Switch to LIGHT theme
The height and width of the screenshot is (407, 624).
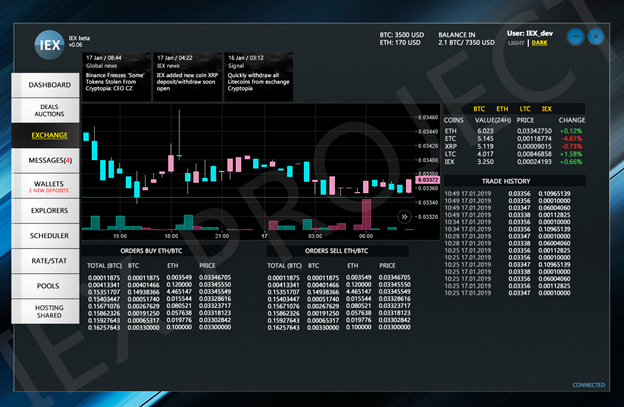516,43
